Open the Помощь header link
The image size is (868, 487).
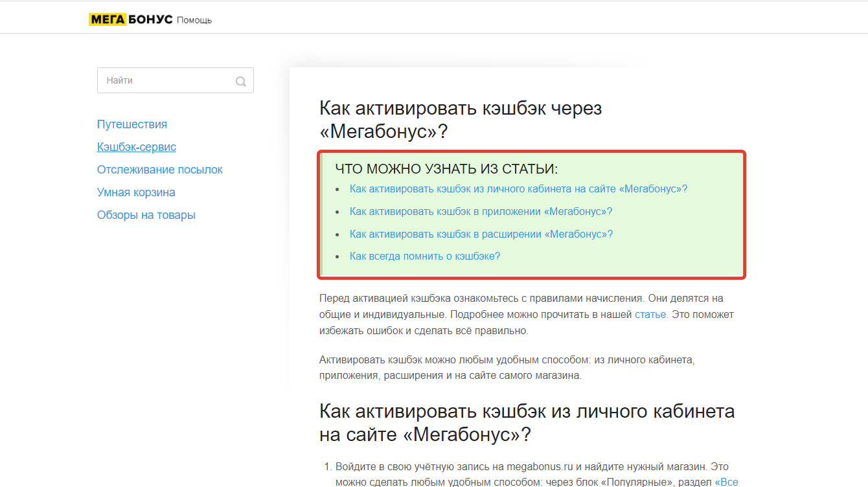pyautogui.click(x=194, y=20)
